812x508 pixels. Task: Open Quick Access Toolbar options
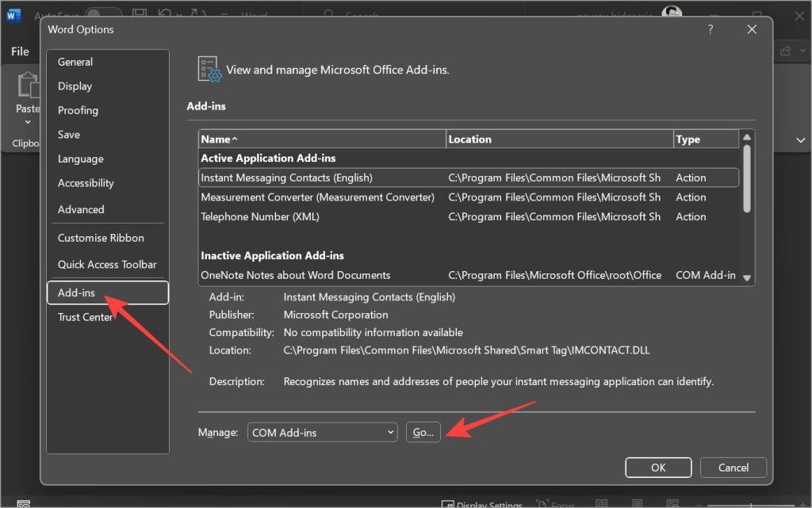pos(107,265)
